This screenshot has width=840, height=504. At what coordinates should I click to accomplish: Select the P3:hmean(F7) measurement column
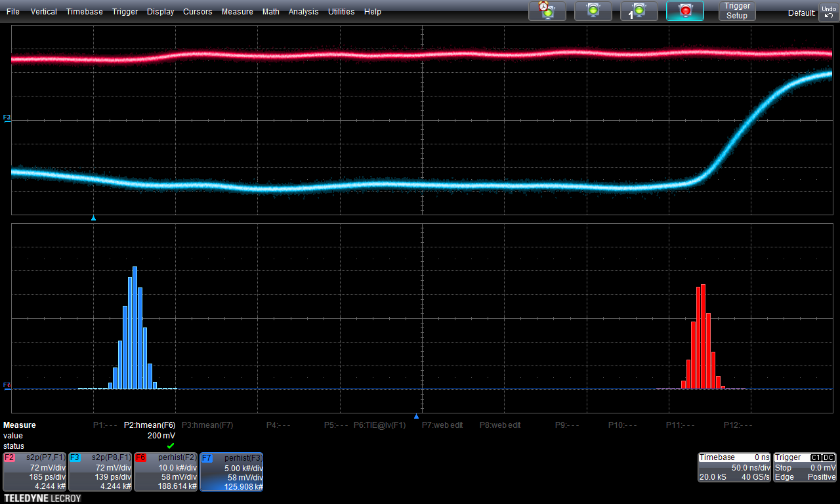[207, 425]
